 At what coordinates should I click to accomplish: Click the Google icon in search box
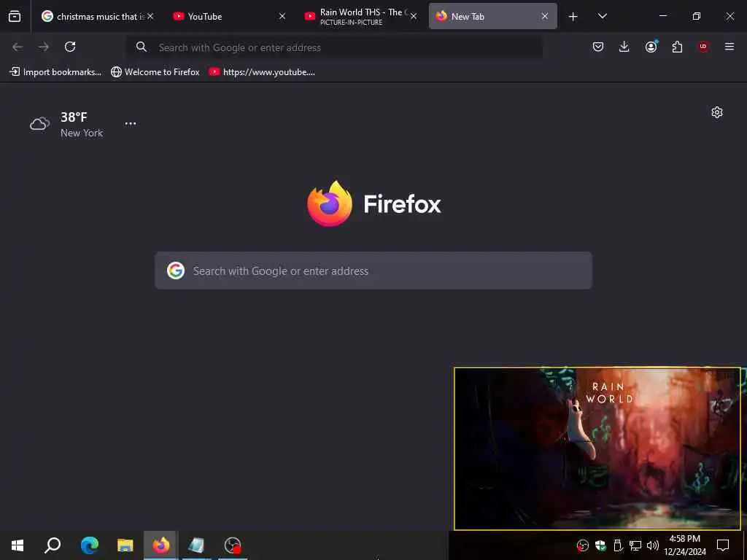[x=176, y=271]
